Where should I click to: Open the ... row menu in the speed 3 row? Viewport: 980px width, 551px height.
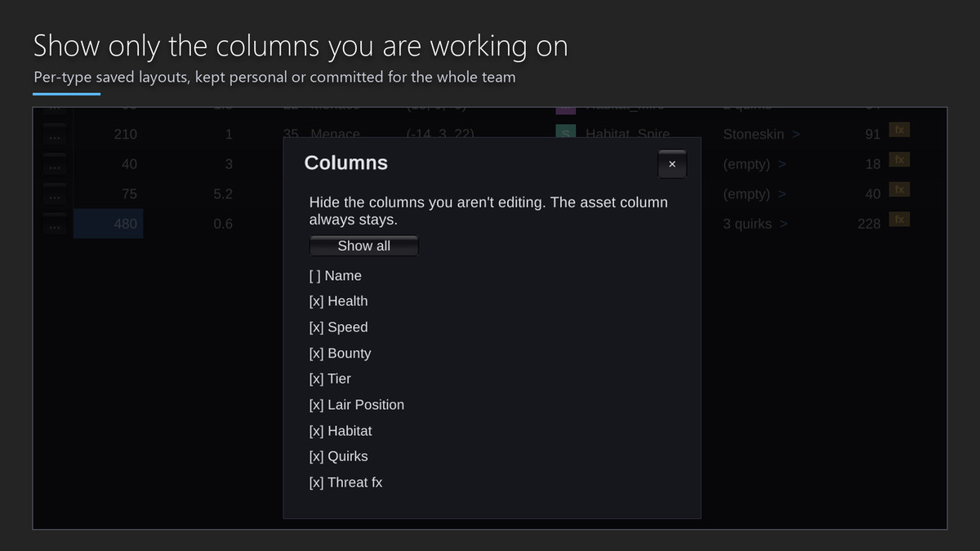[x=55, y=164]
